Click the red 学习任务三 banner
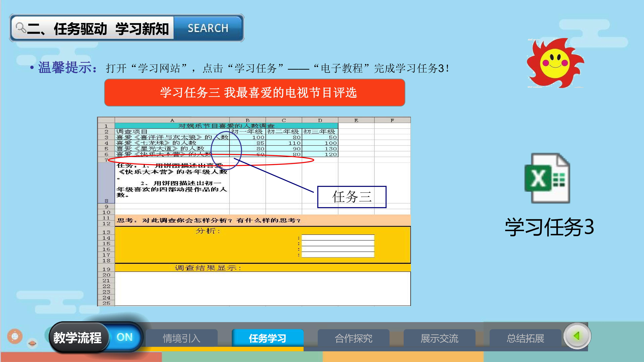 click(255, 93)
